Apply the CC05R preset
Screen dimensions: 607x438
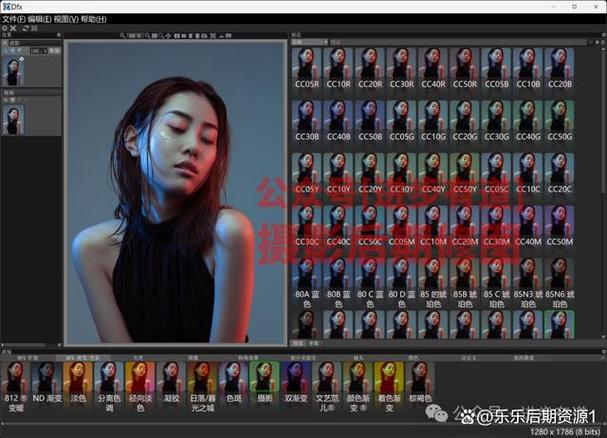(x=307, y=69)
